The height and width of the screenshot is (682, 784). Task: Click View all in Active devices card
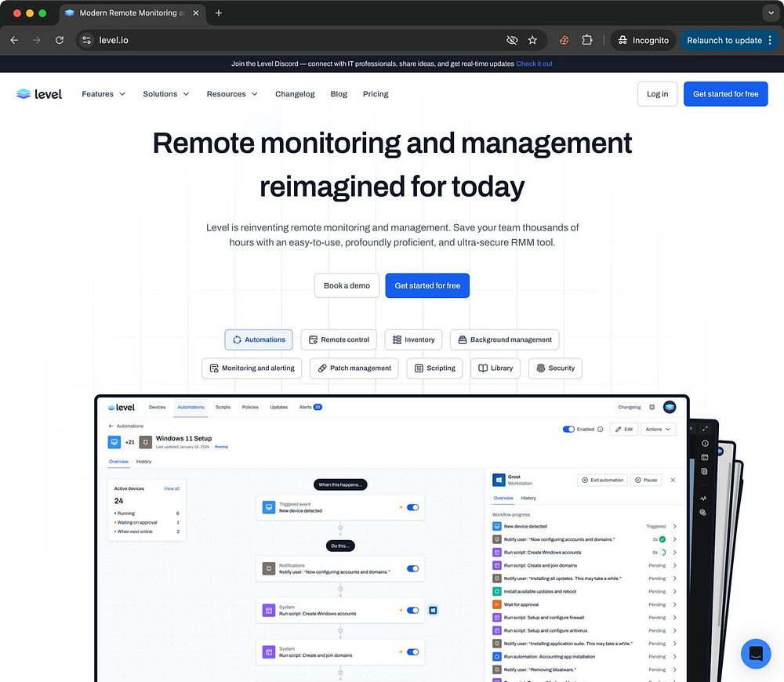tap(172, 488)
